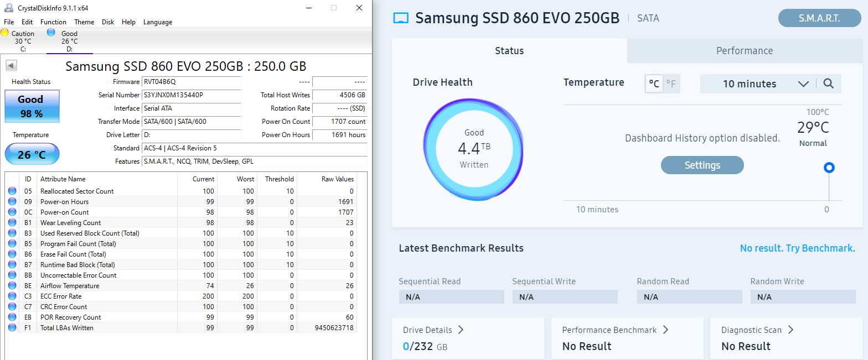
Task: Click the Attribute Name column header
Action: (x=107, y=179)
